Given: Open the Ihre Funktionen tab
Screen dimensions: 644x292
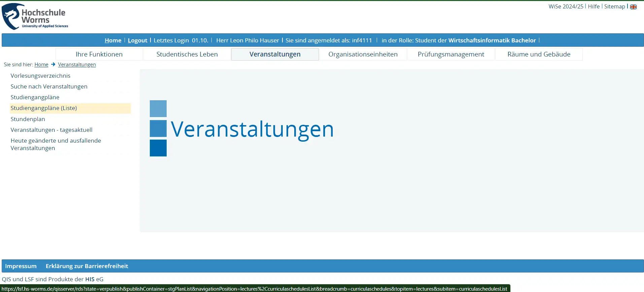Looking at the screenshot, I should (99, 54).
